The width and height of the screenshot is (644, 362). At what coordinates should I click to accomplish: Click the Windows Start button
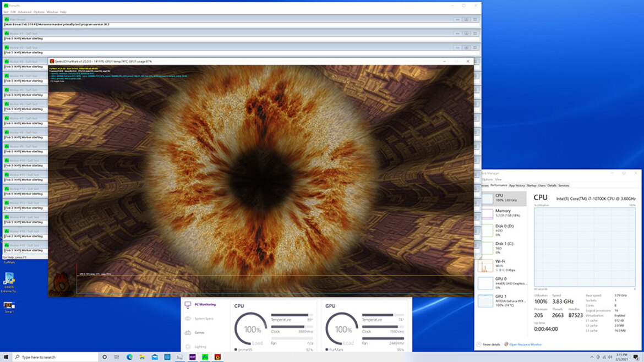click(6, 357)
